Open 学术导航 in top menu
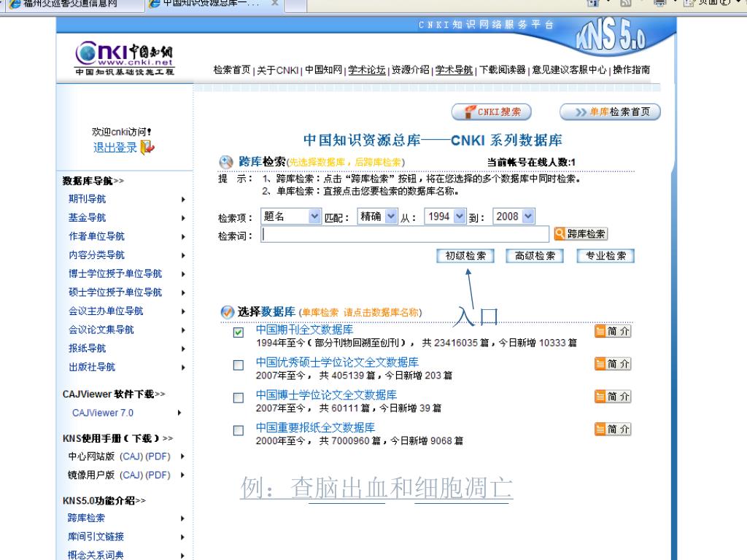This screenshot has width=747, height=560. pyautogui.click(x=454, y=70)
